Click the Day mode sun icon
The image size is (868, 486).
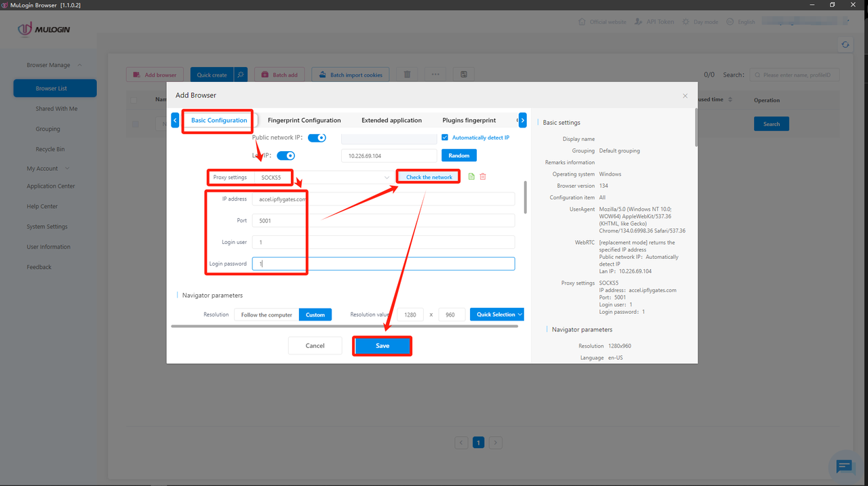tap(687, 22)
